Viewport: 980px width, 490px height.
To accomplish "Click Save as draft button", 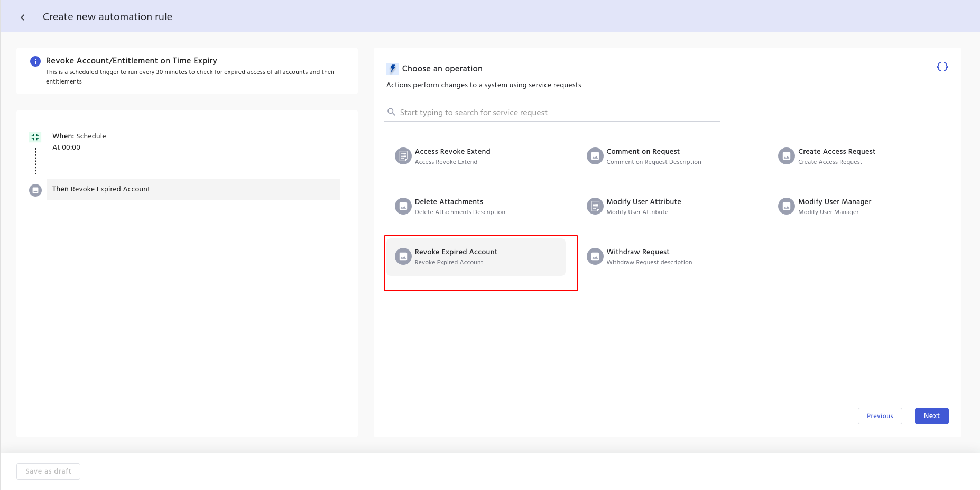I will pos(48,471).
